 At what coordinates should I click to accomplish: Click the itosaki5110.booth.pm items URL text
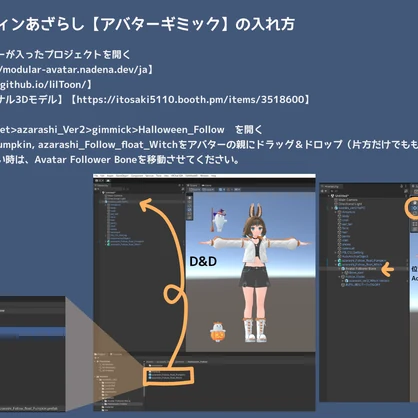tap(190, 99)
